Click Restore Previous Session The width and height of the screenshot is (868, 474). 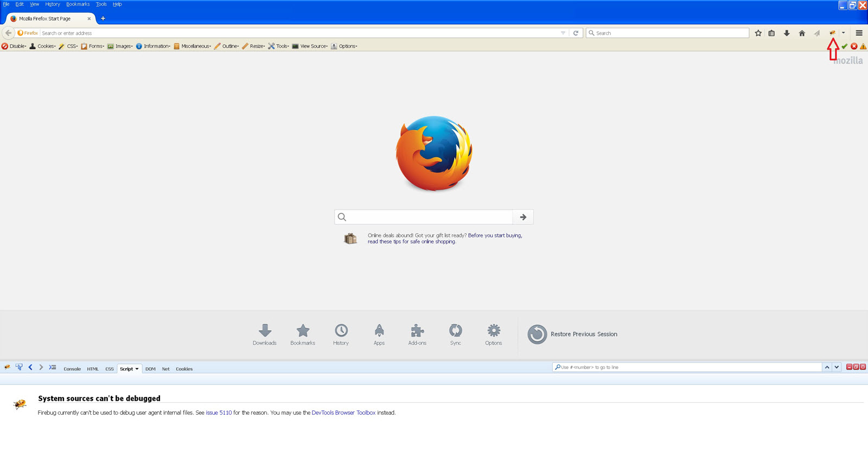[572, 334]
